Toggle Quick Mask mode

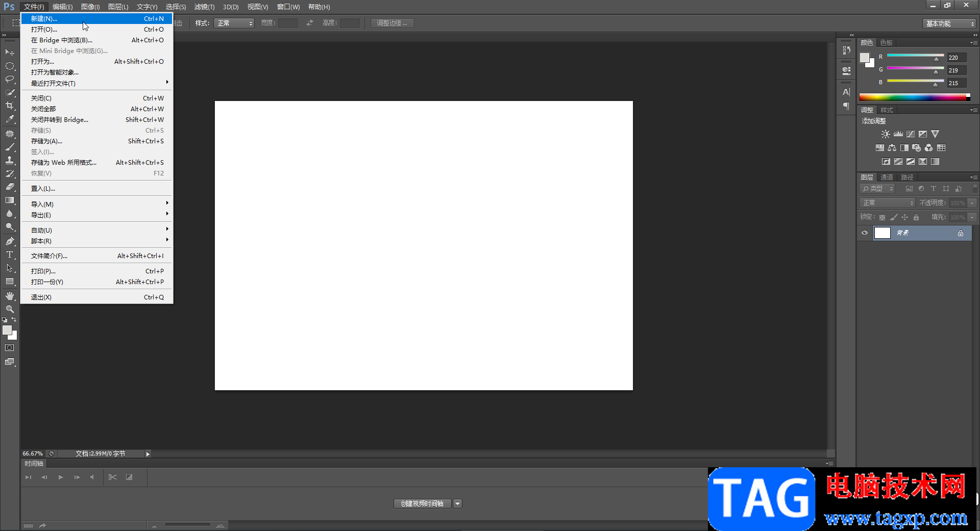pos(10,348)
